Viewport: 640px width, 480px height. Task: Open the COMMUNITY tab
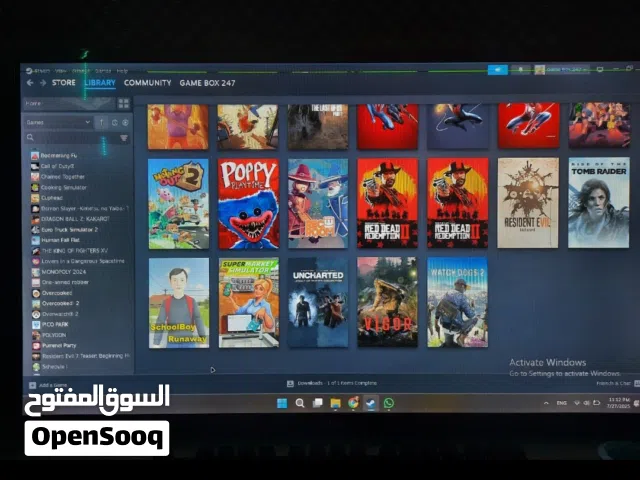click(147, 82)
